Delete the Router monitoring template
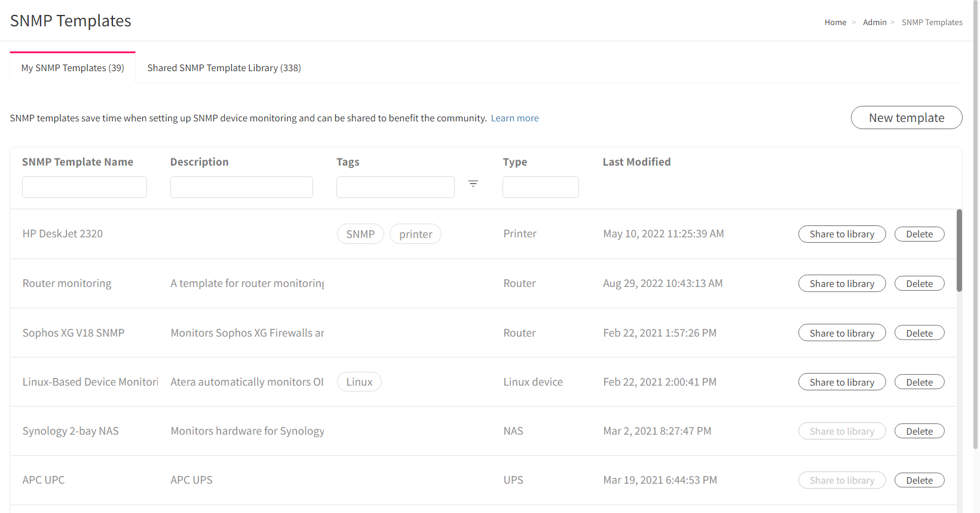Viewport: 980px width, 513px height. click(918, 284)
